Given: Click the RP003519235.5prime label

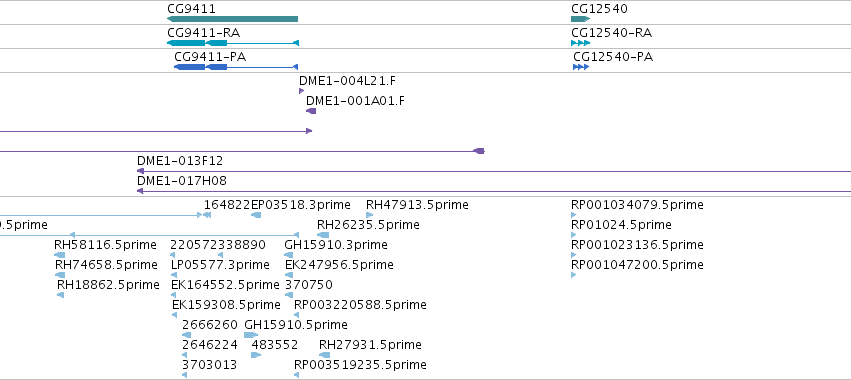Looking at the screenshot, I should (360, 364).
